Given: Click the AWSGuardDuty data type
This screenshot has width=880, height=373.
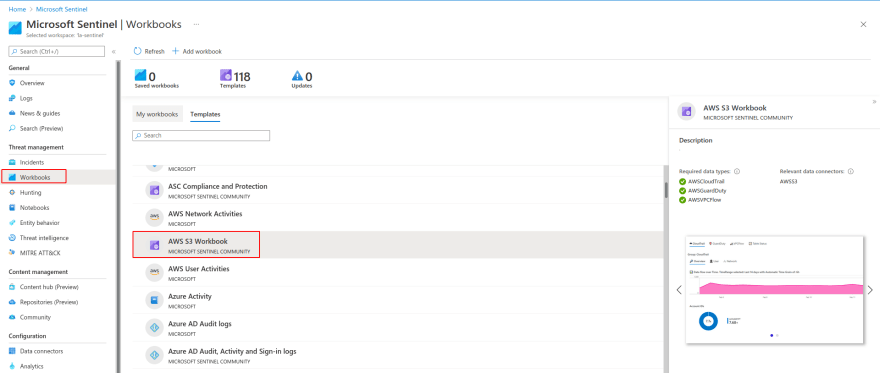Looking at the screenshot, I should tap(707, 191).
